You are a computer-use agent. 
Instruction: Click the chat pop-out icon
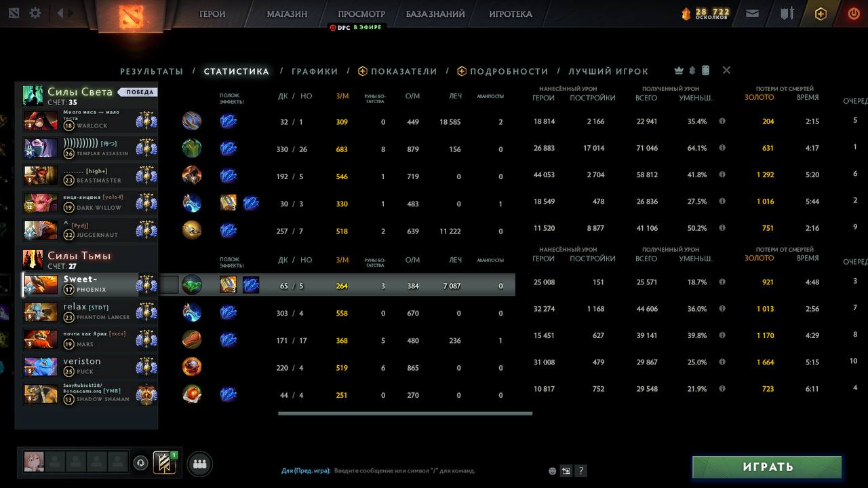tap(566, 470)
